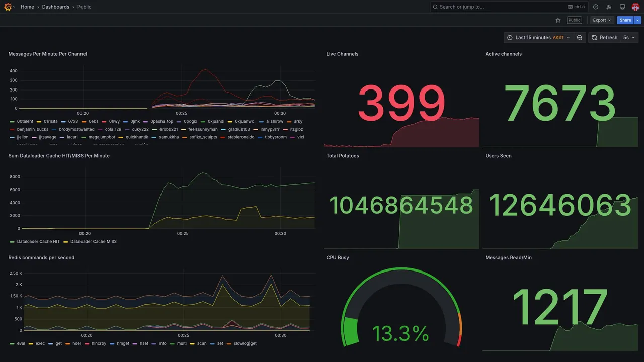644x362 pixels.
Task: Zoom out the time range
Action: [x=580, y=38]
